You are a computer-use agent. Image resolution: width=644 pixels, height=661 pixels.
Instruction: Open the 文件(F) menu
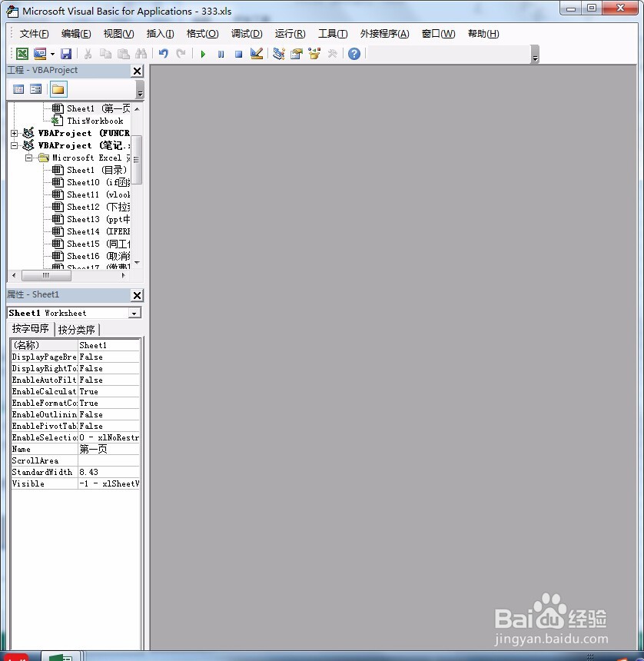(34, 34)
